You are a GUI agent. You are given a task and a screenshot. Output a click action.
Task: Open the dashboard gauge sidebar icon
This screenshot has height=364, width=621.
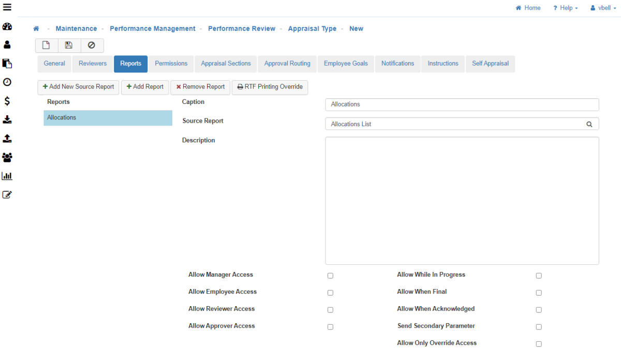(7, 27)
